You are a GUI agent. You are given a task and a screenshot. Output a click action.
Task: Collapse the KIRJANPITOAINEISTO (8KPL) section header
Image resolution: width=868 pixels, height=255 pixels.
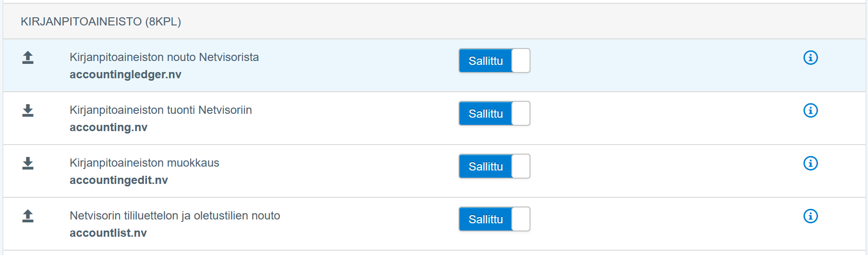[x=101, y=22]
